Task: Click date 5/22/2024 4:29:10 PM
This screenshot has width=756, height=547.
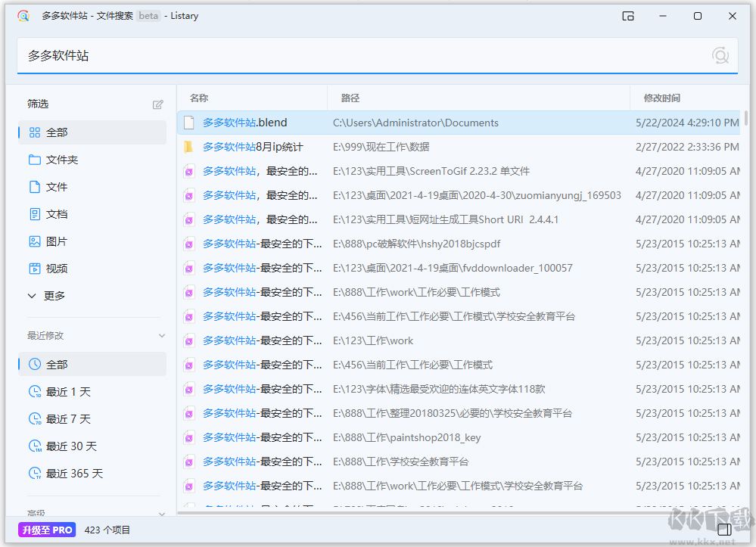Action: [x=687, y=123]
